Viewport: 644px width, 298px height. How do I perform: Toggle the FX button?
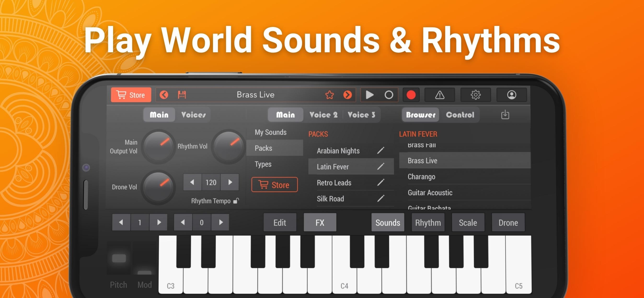click(x=320, y=223)
